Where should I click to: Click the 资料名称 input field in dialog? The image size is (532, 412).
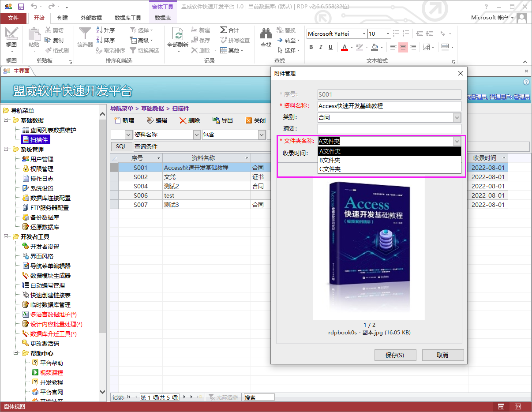390,106
